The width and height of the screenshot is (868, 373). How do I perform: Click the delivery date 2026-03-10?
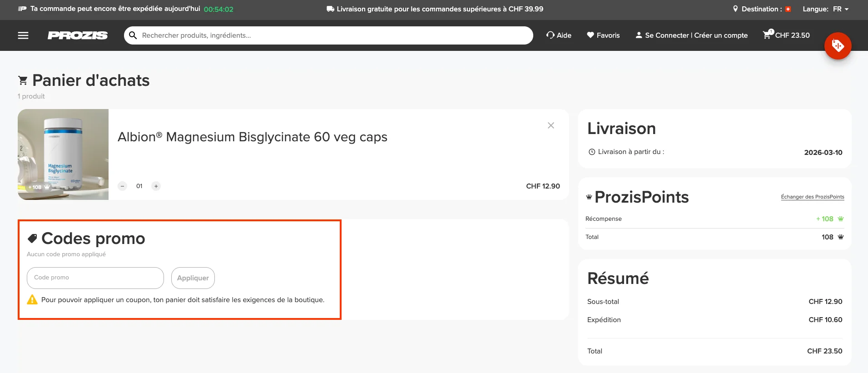coord(823,153)
